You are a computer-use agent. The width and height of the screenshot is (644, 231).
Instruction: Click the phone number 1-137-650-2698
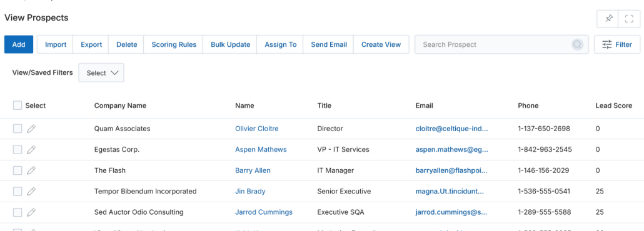tap(544, 129)
